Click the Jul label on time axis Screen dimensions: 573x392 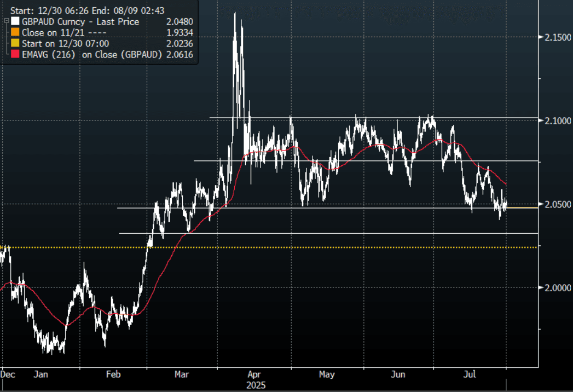[x=470, y=374]
